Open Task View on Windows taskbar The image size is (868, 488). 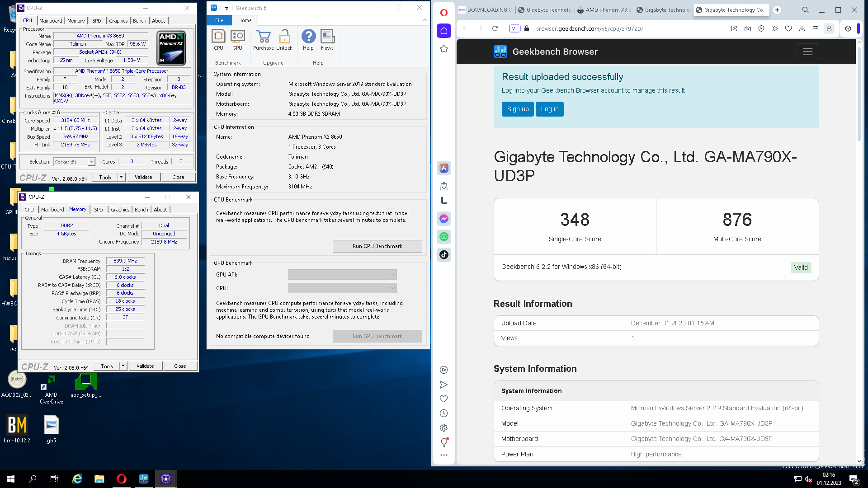click(x=54, y=479)
